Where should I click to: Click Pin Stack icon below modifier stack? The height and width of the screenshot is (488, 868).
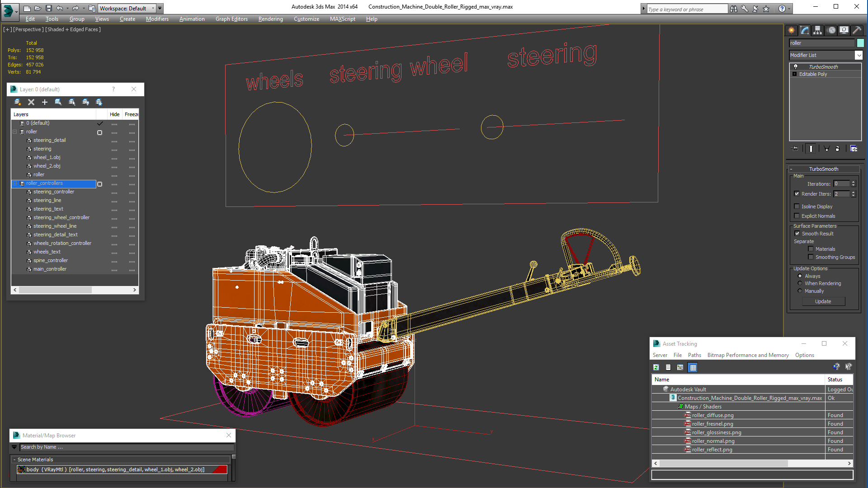(x=795, y=148)
